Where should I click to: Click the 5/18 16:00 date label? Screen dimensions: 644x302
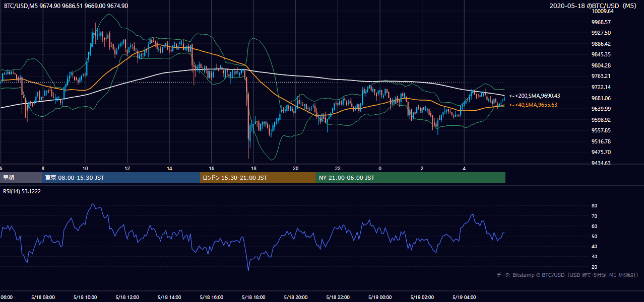pyautogui.click(x=211, y=297)
